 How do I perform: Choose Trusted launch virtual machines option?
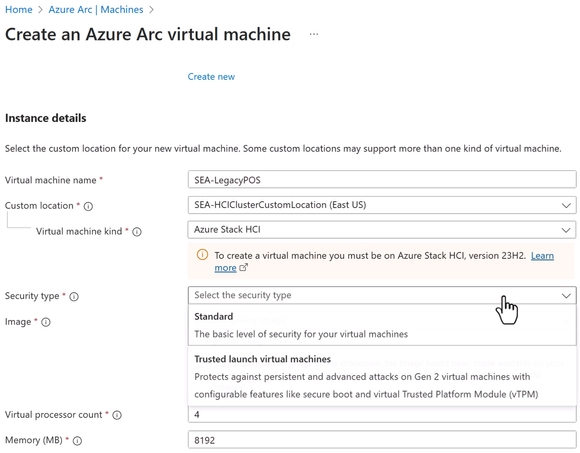(382, 376)
